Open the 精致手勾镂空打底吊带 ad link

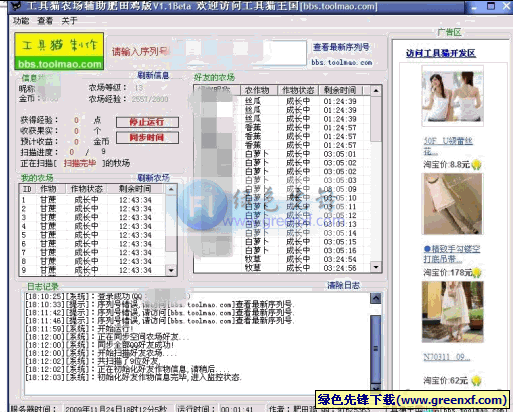[x=452, y=254]
